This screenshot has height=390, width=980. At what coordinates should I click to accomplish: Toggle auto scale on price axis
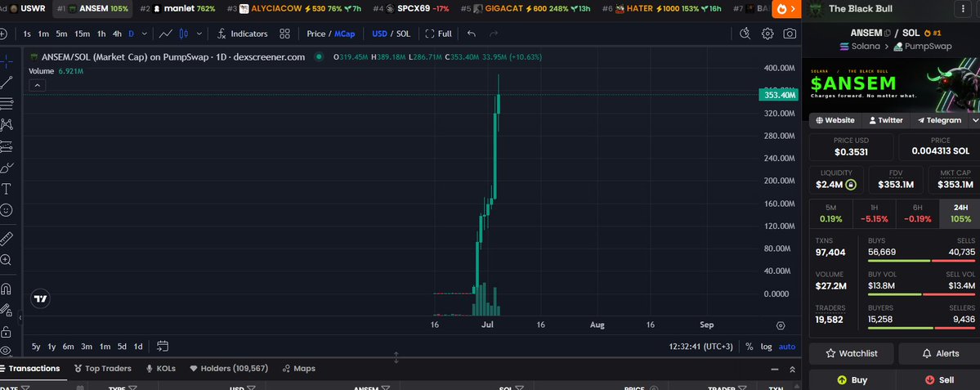pos(787,346)
